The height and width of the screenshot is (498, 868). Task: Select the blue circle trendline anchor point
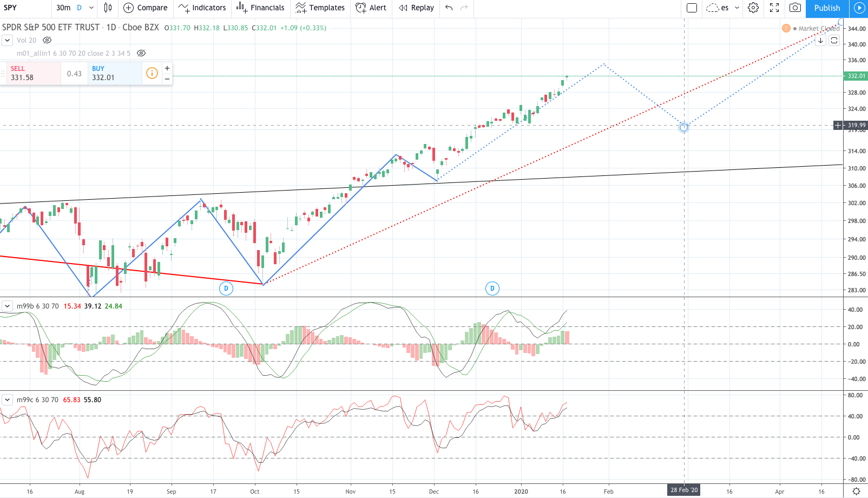(x=683, y=127)
